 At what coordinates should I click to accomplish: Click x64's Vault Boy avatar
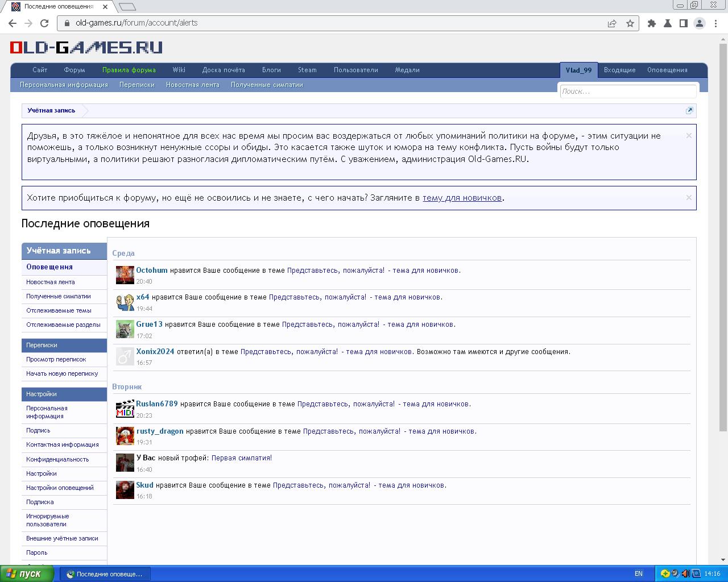[125, 302]
